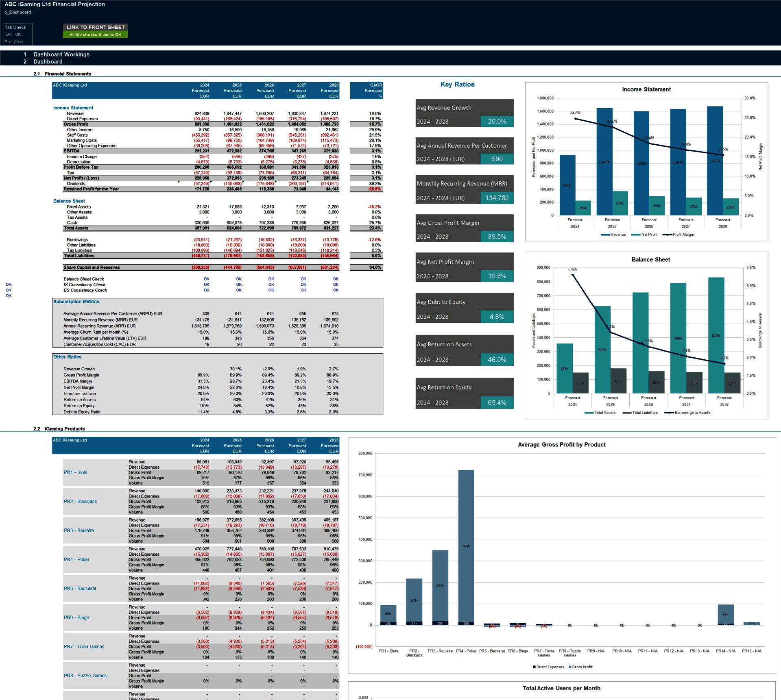Open the PR5 - Baccarat product label
This screenshot has width=781, height=700.
click(80, 589)
